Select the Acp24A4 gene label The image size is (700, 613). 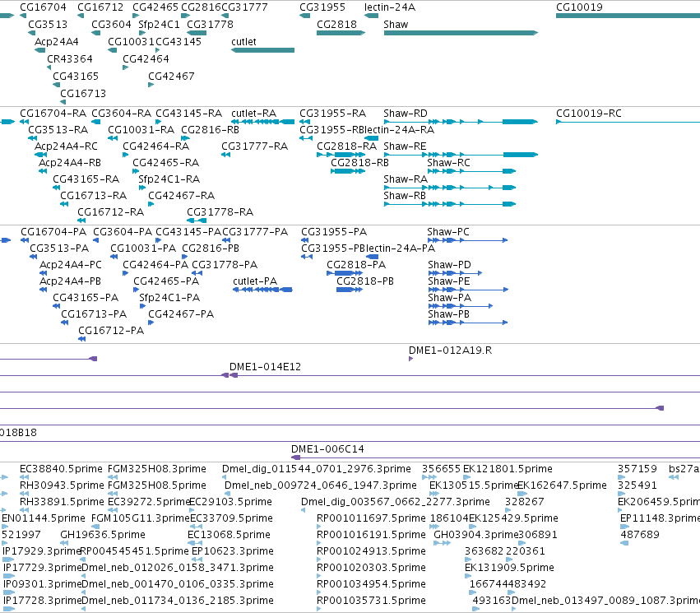tap(56, 41)
